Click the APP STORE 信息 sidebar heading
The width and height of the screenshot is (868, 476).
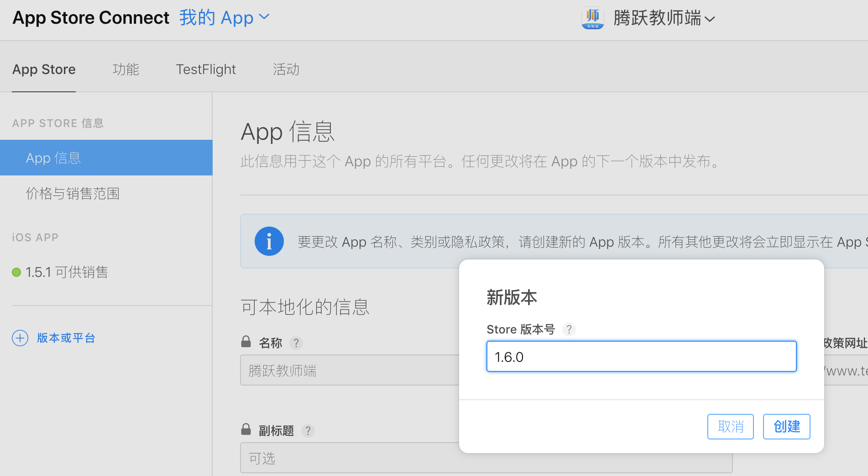point(58,123)
